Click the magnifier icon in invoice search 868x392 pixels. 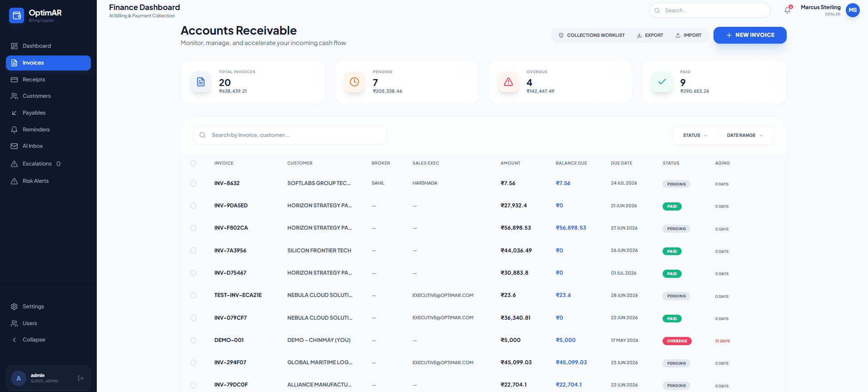tap(203, 135)
